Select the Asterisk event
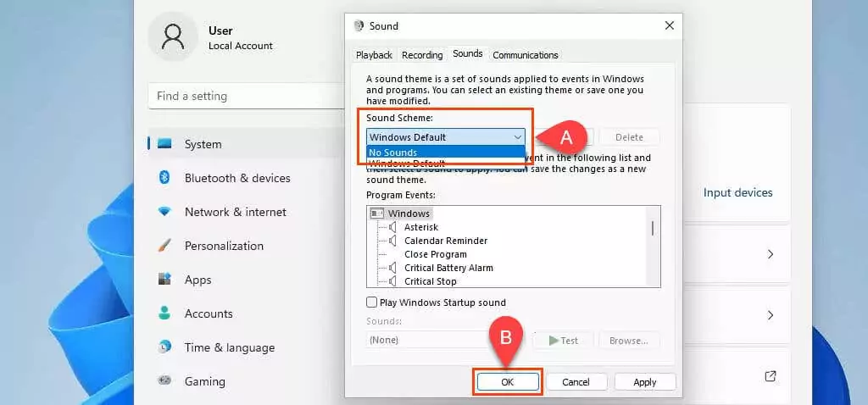The width and height of the screenshot is (868, 405). click(x=421, y=227)
